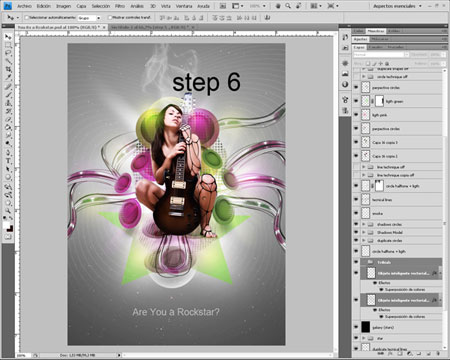The height and width of the screenshot is (360, 450).
Task: Hide the ligth green layer
Action: (x=356, y=101)
